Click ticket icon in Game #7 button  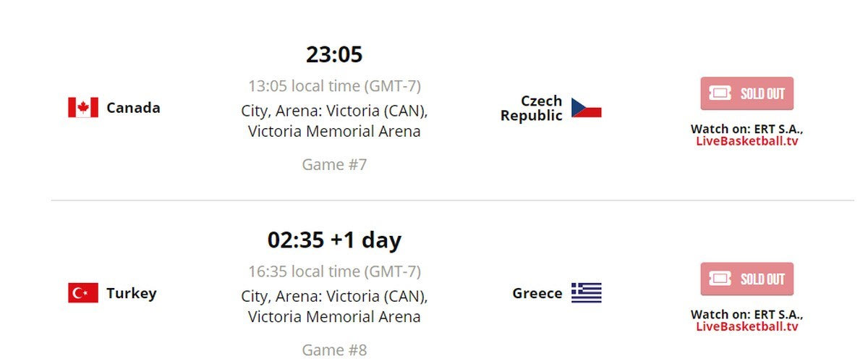720,93
